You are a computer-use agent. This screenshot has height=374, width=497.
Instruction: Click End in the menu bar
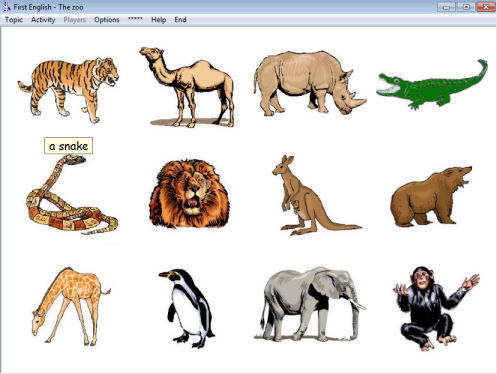coord(180,20)
